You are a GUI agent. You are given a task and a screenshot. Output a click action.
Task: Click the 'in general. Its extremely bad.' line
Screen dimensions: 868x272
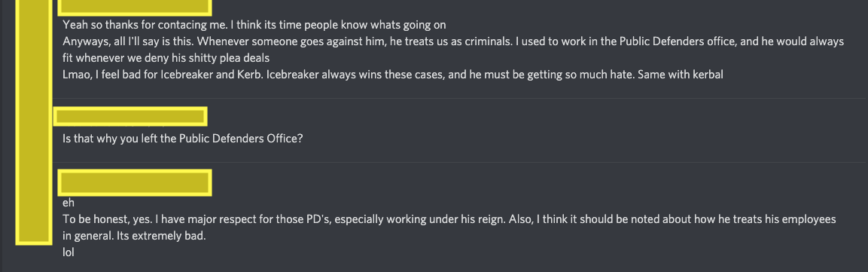[x=134, y=236]
